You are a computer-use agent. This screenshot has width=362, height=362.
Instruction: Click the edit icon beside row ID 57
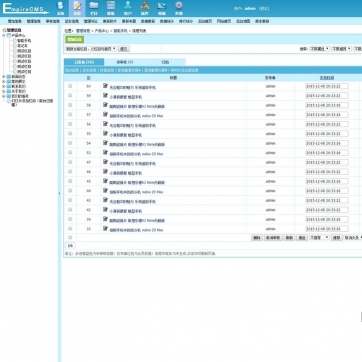[105, 115]
